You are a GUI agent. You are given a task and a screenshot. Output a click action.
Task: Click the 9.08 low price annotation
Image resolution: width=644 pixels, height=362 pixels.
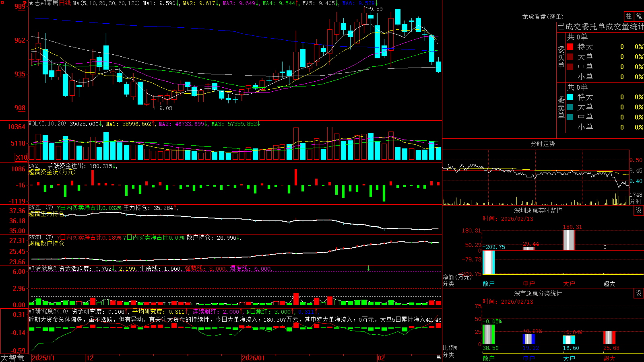tap(166, 108)
